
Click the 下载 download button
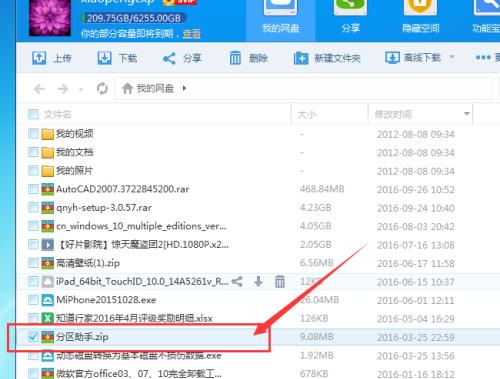(117, 58)
